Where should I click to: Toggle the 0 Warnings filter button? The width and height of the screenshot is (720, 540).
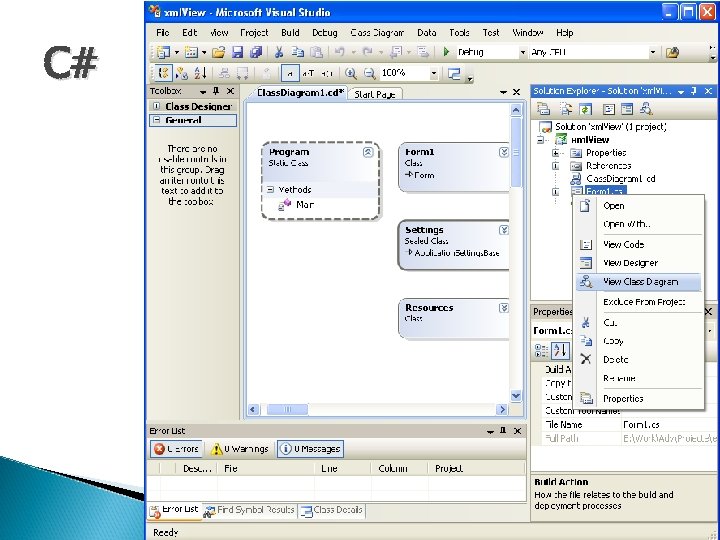pos(239,449)
